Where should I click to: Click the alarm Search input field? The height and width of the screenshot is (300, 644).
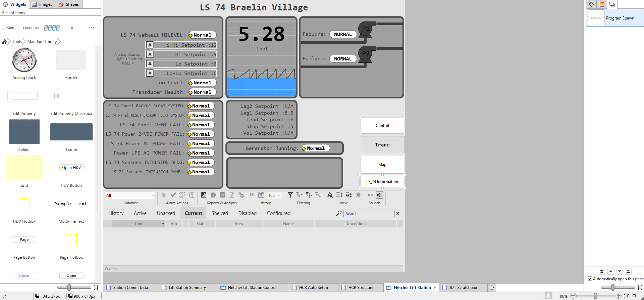click(369, 214)
